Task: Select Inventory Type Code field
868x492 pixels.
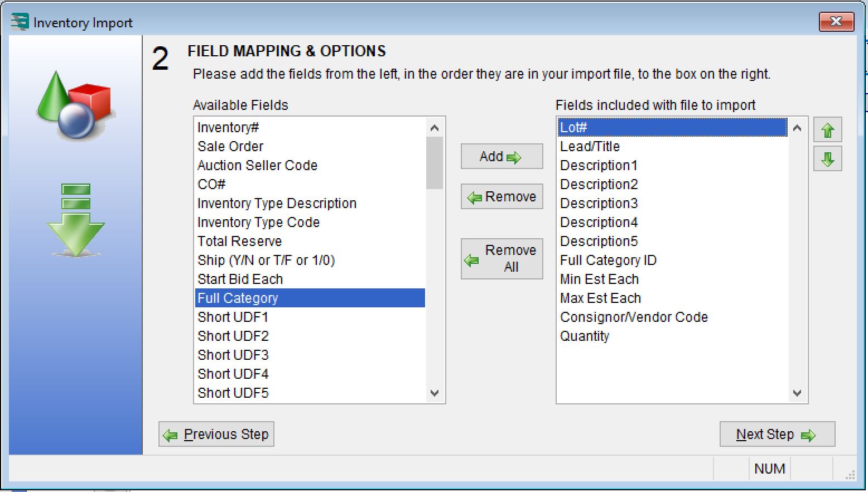Action: pyautogui.click(x=310, y=223)
